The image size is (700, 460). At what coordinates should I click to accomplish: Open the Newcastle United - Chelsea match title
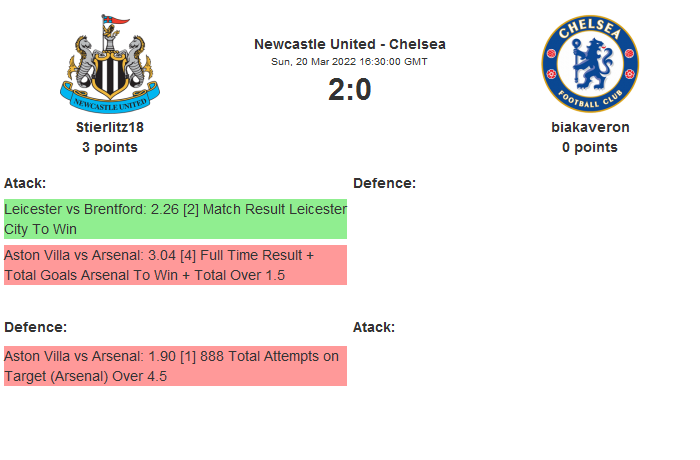point(350,44)
